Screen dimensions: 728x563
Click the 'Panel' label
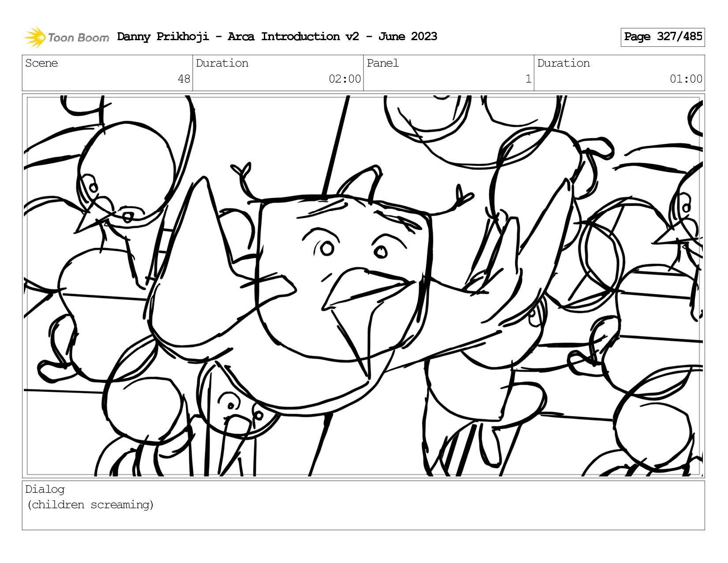pyautogui.click(x=383, y=63)
